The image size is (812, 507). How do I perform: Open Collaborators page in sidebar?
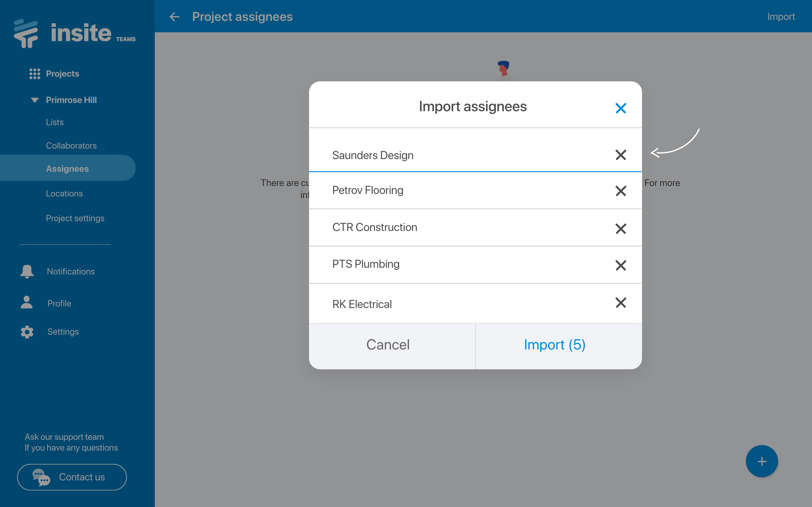[x=71, y=145]
